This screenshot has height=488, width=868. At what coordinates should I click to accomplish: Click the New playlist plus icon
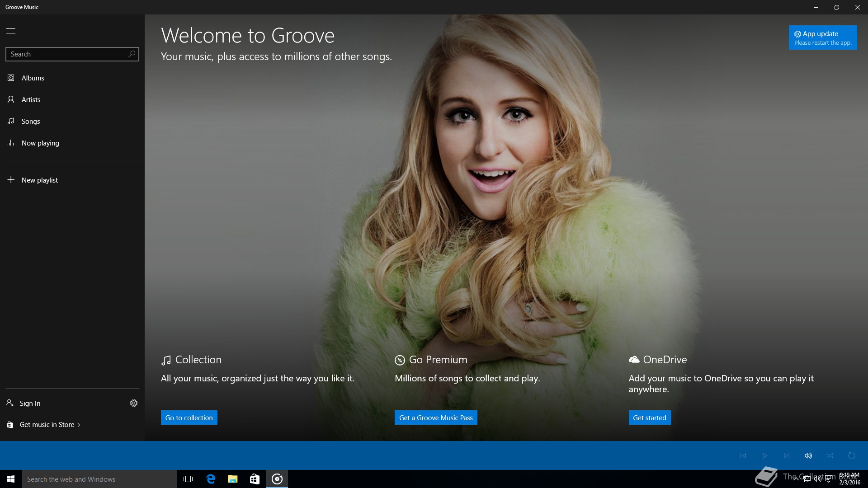pos(11,180)
